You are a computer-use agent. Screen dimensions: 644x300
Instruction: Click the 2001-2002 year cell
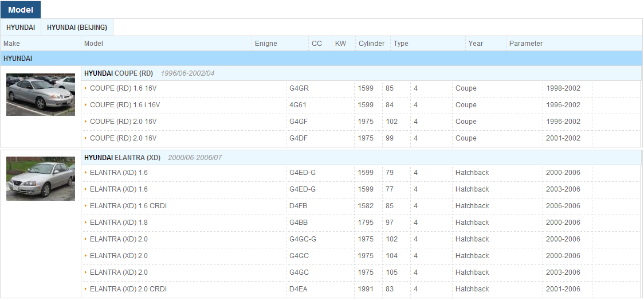(x=563, y=138)
